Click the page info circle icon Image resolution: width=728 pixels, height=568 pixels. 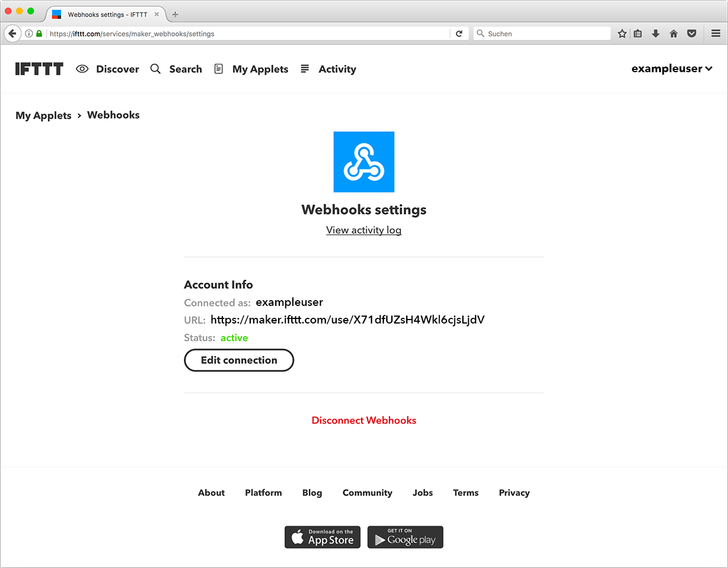click(28, 34)
